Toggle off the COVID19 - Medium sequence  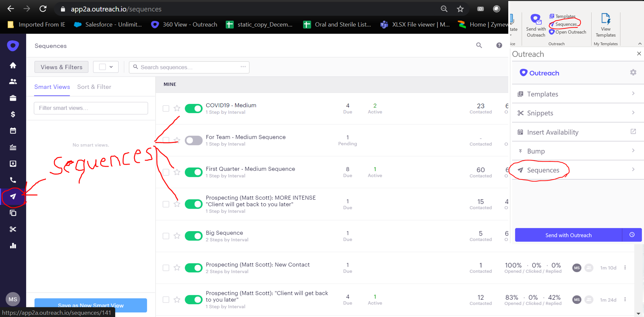pyautogui.click(x=194, y=108)
